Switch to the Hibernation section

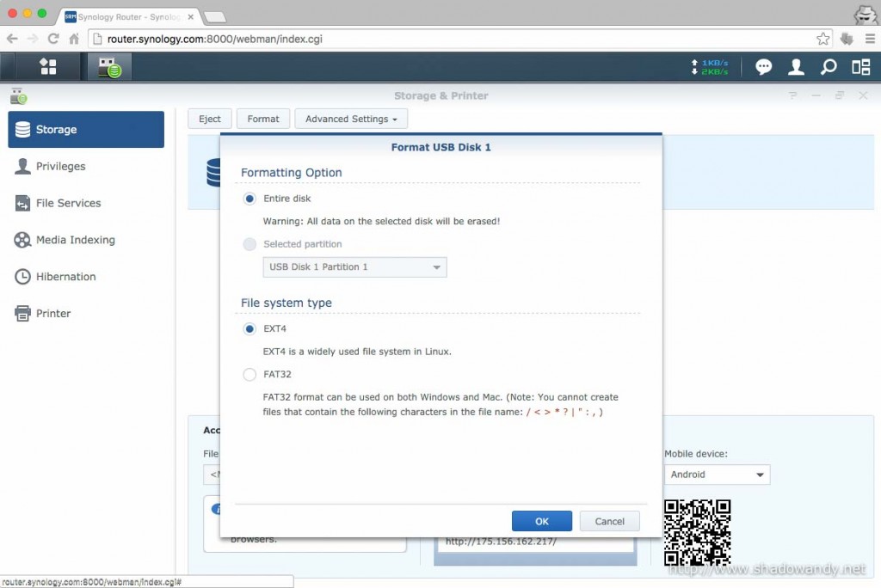[x=86, y=277]
